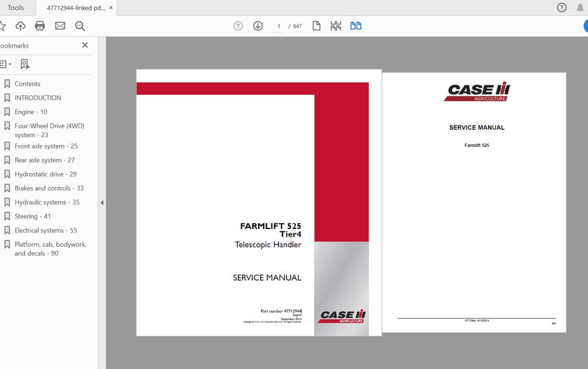The height and width of the screenshot is (369, 588).
Task: Select Rear axle system - 27 bookmark
Action: tap(45, 160)
